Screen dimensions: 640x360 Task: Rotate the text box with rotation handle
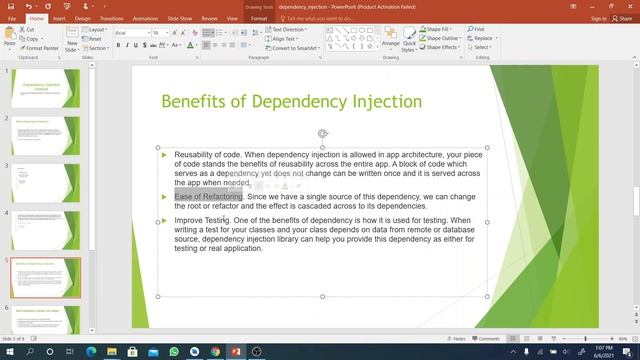[322, 133]
